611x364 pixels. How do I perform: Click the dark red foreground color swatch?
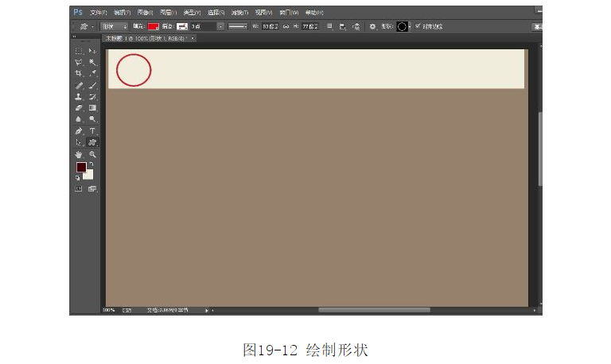(x=81, y=167)
